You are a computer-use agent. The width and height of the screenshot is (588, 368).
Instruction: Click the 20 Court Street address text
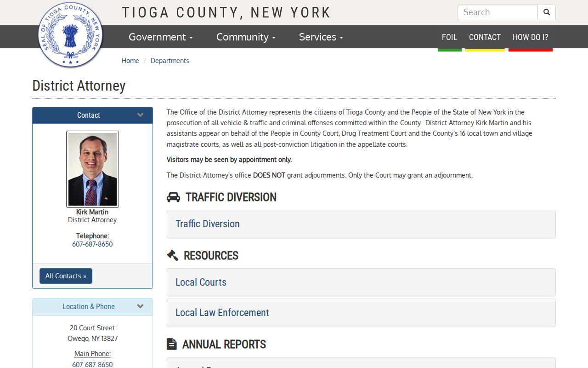click(x=92, y=328)
